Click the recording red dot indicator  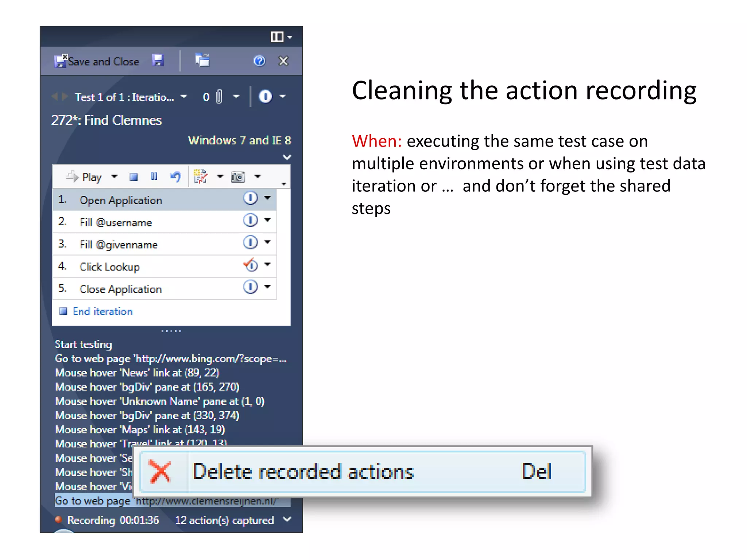click(58, 519)
